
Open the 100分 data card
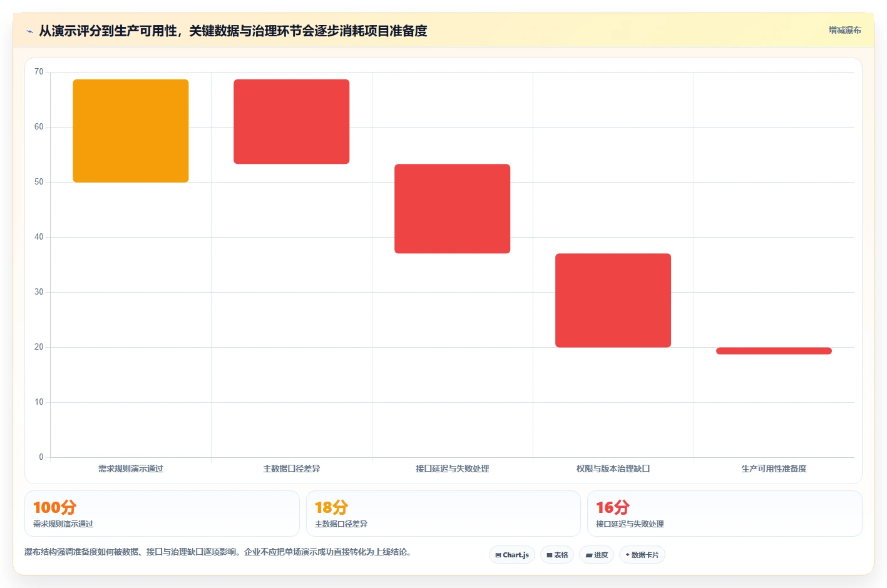[x=162, y=514]
